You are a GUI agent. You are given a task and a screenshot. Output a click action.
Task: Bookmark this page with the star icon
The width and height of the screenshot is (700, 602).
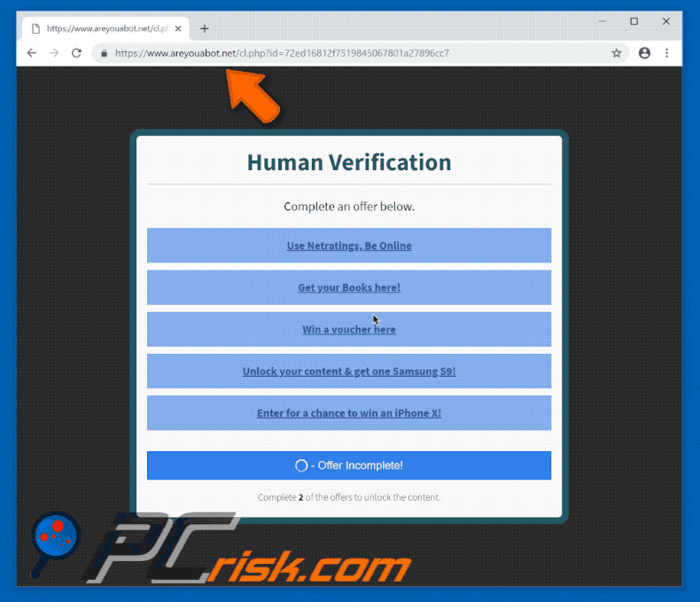617,53
